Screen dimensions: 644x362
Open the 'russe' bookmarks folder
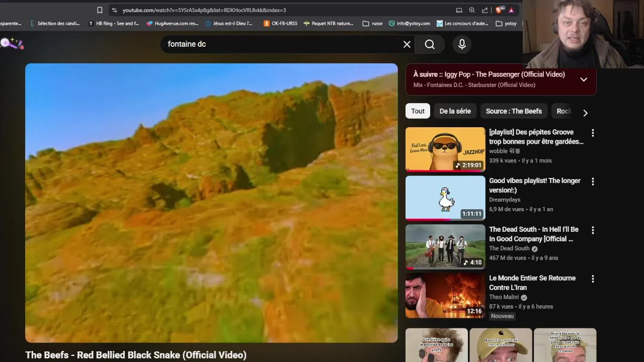(372, 23)
